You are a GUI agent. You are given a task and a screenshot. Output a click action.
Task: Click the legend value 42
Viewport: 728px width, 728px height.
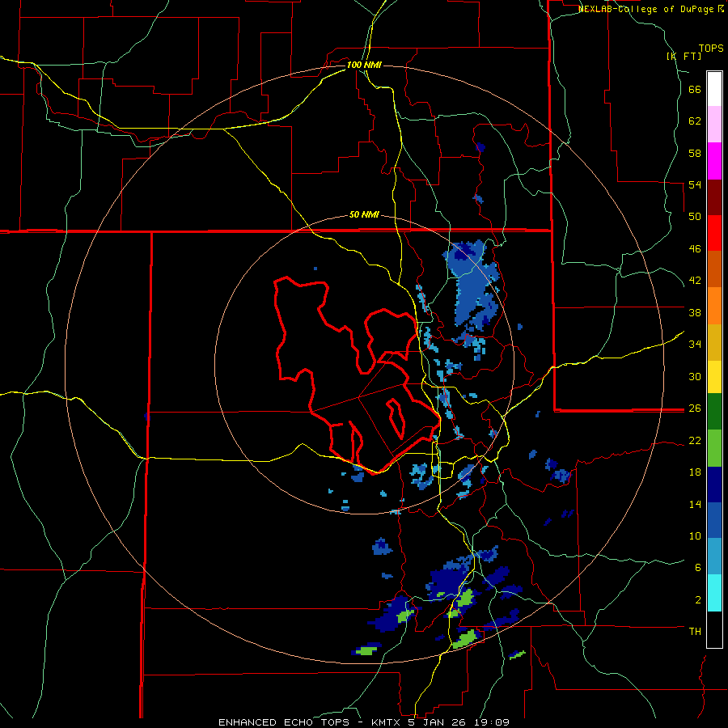click(695, 281)
